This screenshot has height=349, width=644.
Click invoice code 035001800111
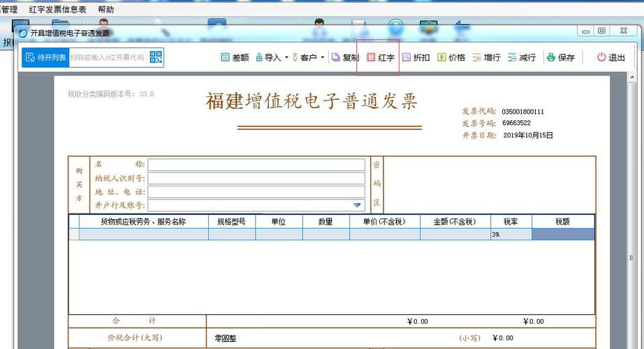522,112
